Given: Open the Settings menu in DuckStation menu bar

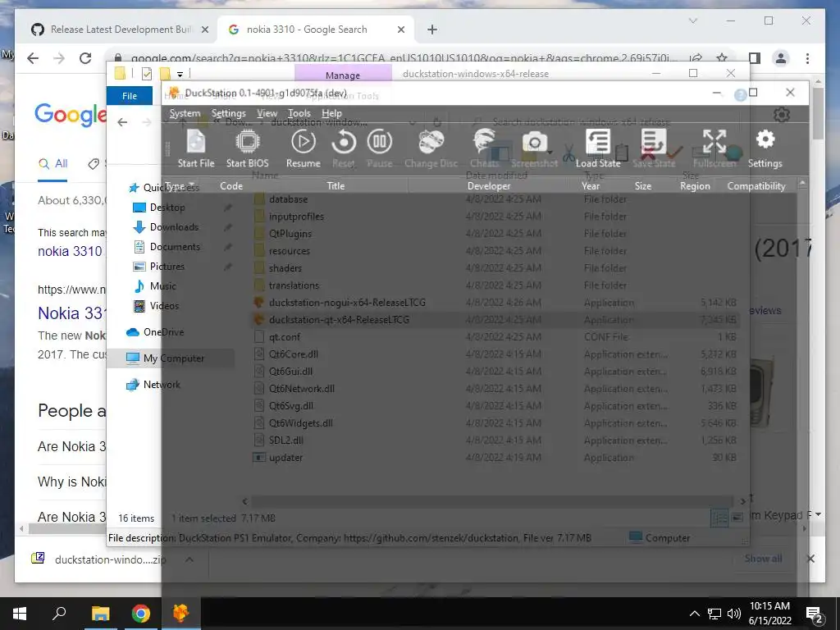Looking at the screenshot, I should [228, 113].
